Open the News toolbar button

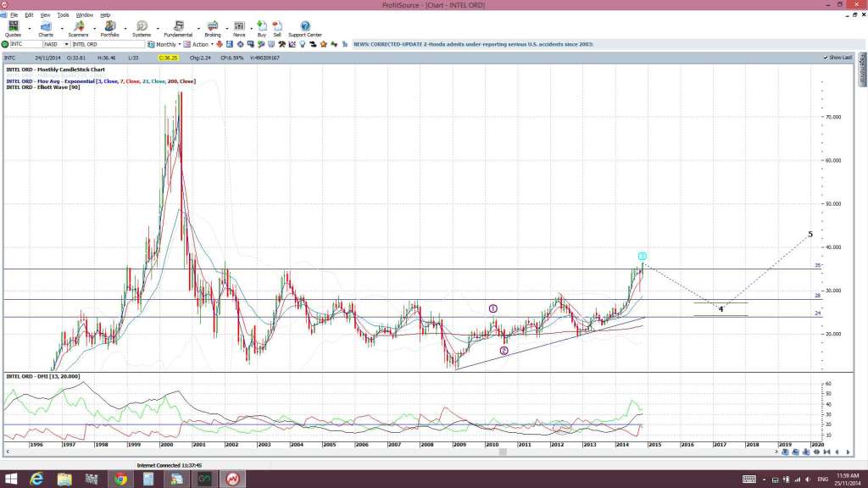coord(239,29)
